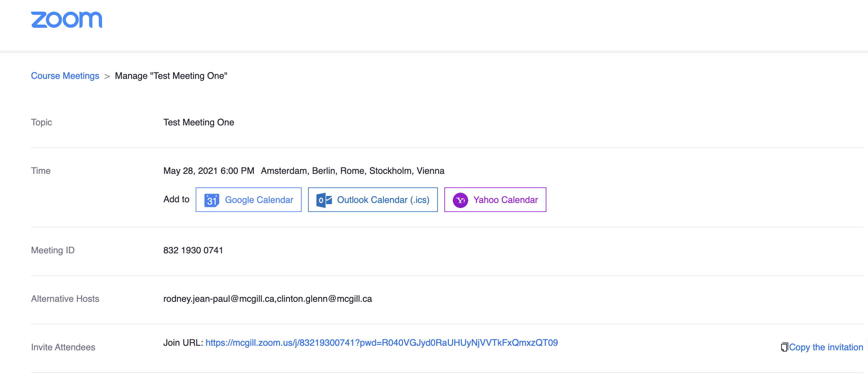Click the Invite Attendees label
This screenshot has width=868, height=380.
click(63, 347)
